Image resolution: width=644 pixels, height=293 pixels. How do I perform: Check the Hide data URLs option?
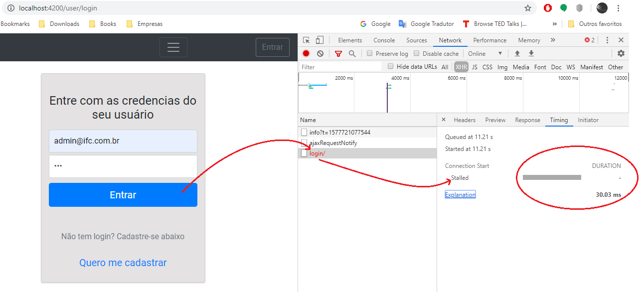point(391,66)
